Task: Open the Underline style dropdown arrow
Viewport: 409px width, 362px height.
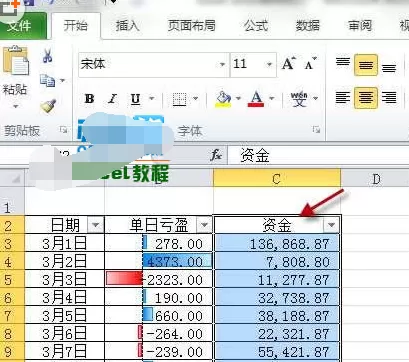Action: click(x=152, y=98)
